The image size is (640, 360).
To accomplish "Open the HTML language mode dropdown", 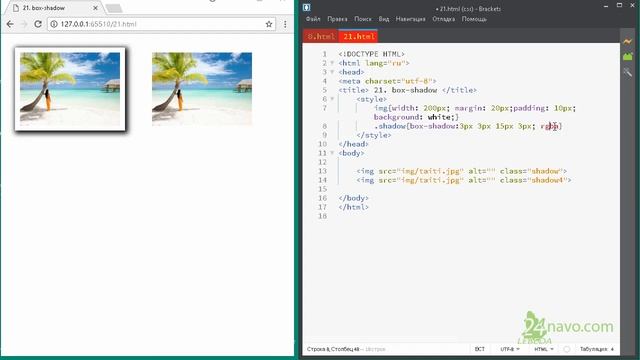I will [x=544, y=349].
